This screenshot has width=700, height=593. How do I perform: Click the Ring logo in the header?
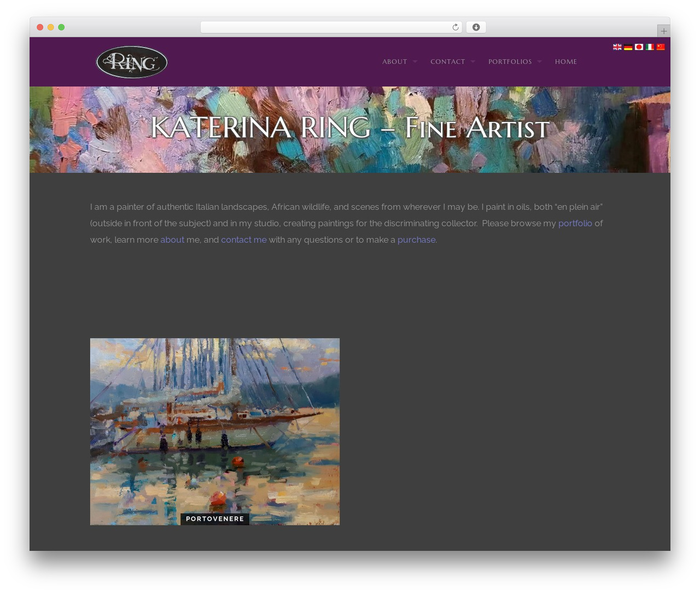click(132, 62)
